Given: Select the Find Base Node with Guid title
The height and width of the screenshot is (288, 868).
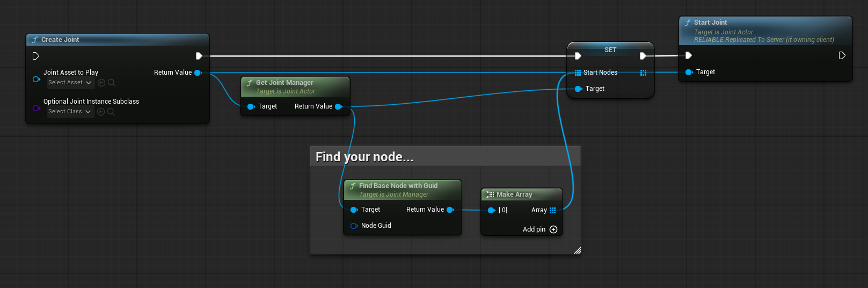Looking at the screenshot, I should (x=398, y=186).
